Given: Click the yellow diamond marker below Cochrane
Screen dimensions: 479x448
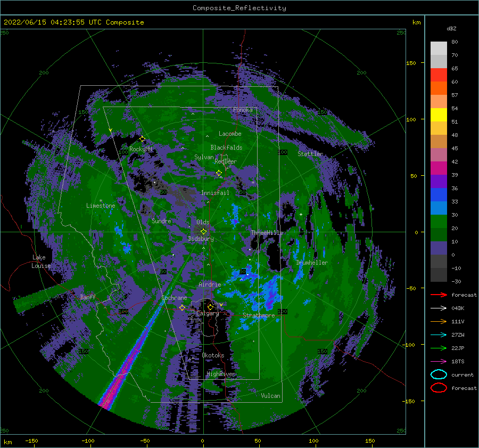Looking at the screenshot, I should (182, 307).
